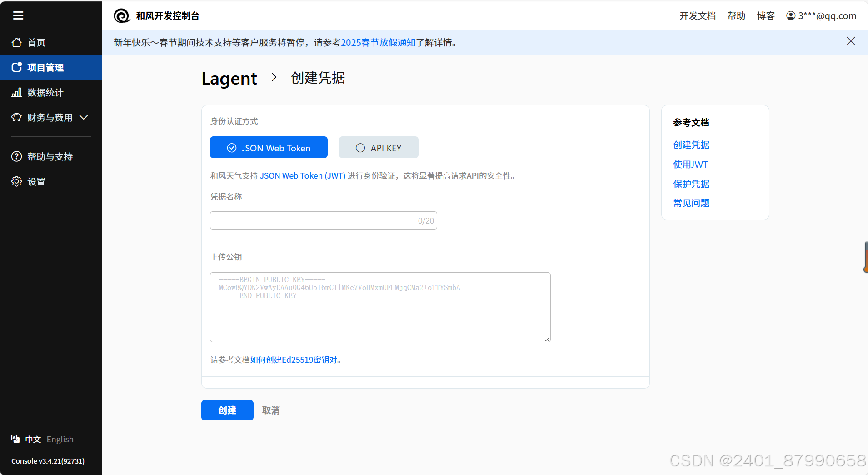Click the breadcrumb arrow separator
The image size is (868, 475).
[274, 77]
